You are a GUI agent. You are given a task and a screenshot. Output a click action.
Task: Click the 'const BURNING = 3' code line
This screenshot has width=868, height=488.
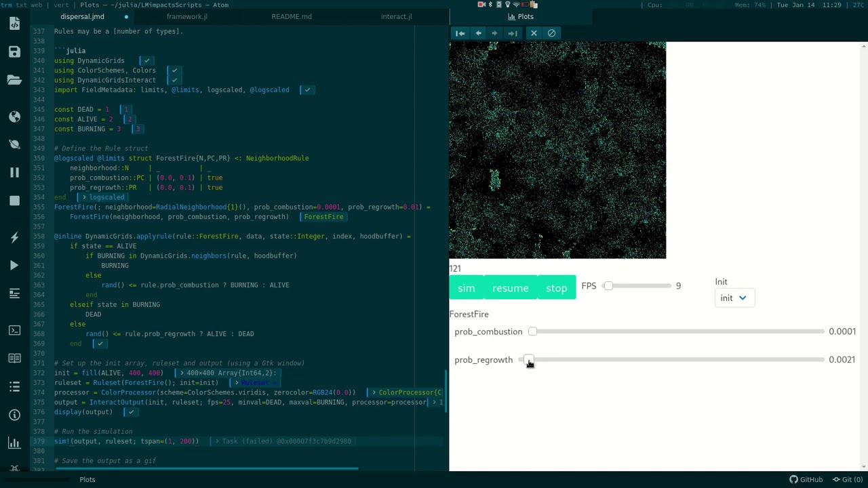[87, 129]
